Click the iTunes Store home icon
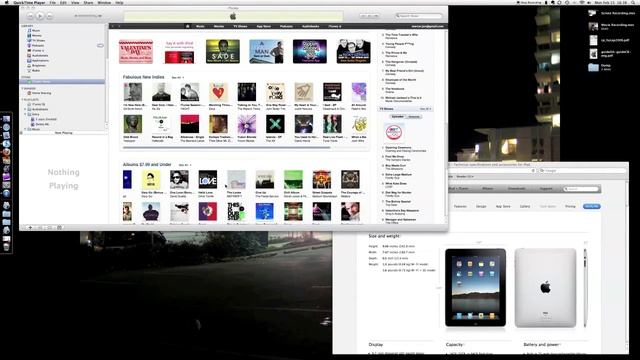The width and height of the screenshot is (640, 360). [x=187, y=26]
